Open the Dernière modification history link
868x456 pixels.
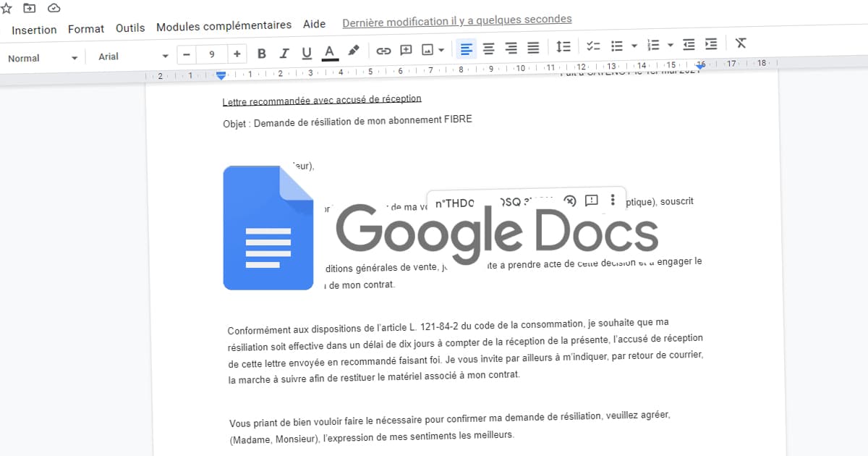coord(457,20)
